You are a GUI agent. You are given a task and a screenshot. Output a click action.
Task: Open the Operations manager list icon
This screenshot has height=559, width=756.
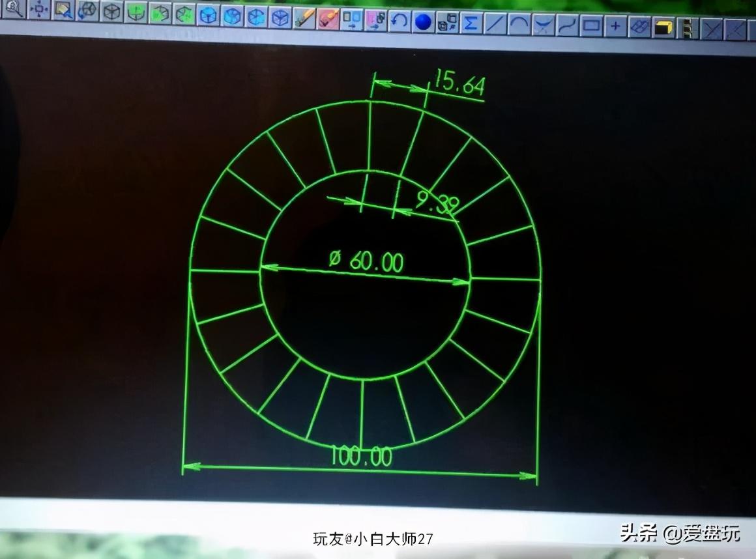pyautogui.click(x=688, y=29)
